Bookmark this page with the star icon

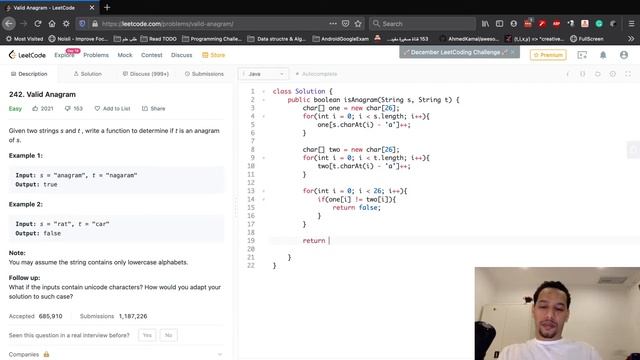pyautogui.click(x=358, y=24)
